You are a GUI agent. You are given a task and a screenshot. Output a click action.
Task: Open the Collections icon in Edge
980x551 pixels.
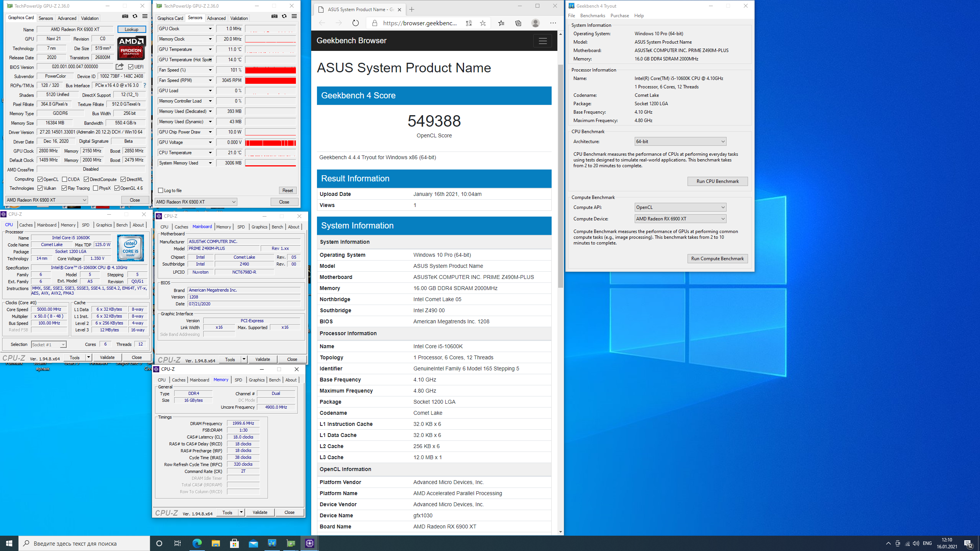click(518, 23)
